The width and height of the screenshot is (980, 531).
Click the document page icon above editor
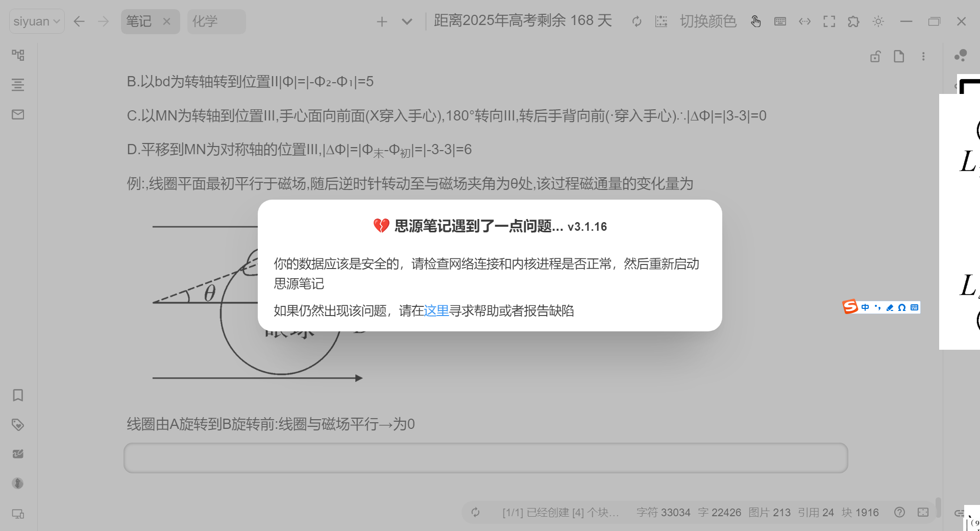[x=899, y=56]
